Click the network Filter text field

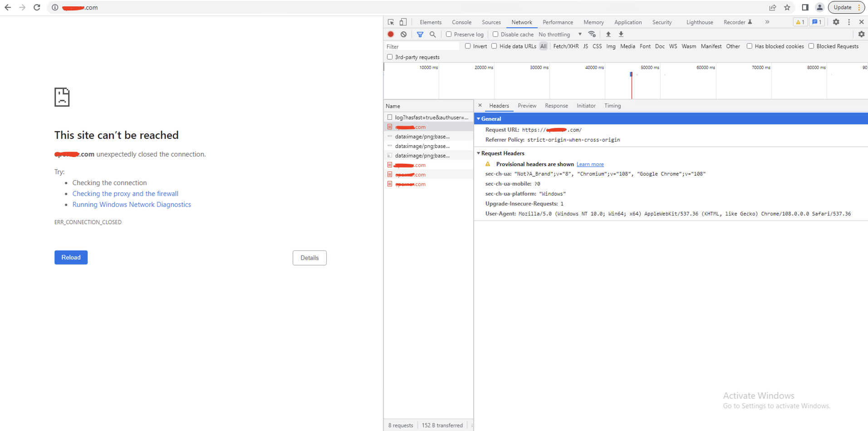pos(422,46)
